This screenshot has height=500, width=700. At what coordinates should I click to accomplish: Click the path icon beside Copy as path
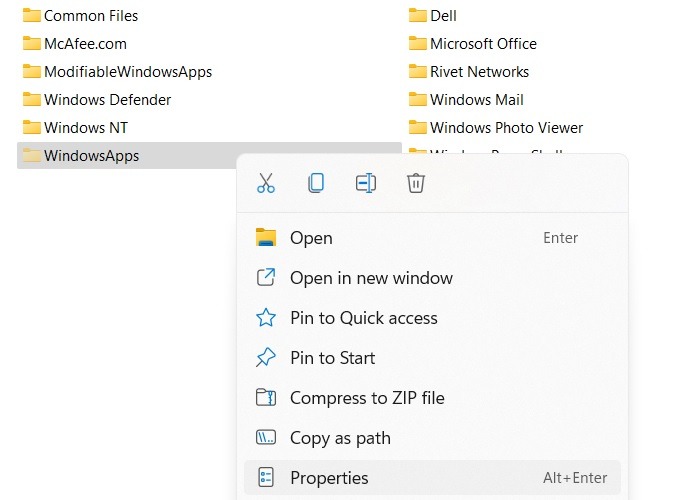(x=266, y=438)
